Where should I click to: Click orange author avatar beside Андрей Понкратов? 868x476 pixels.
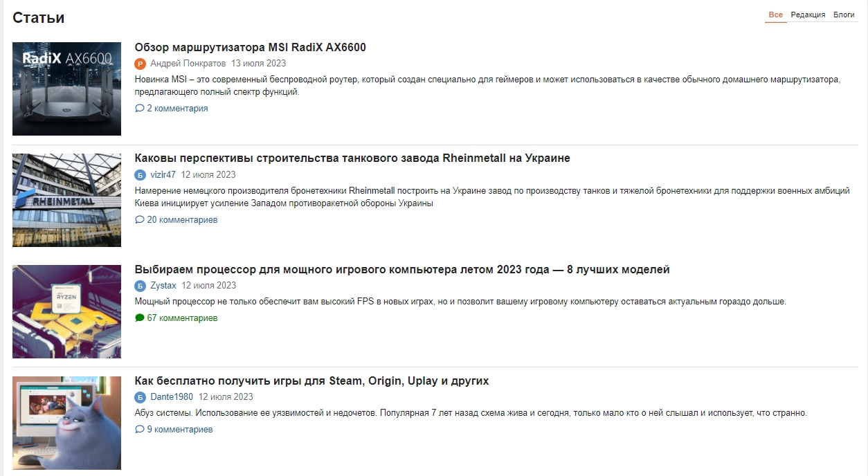[141, 64]
